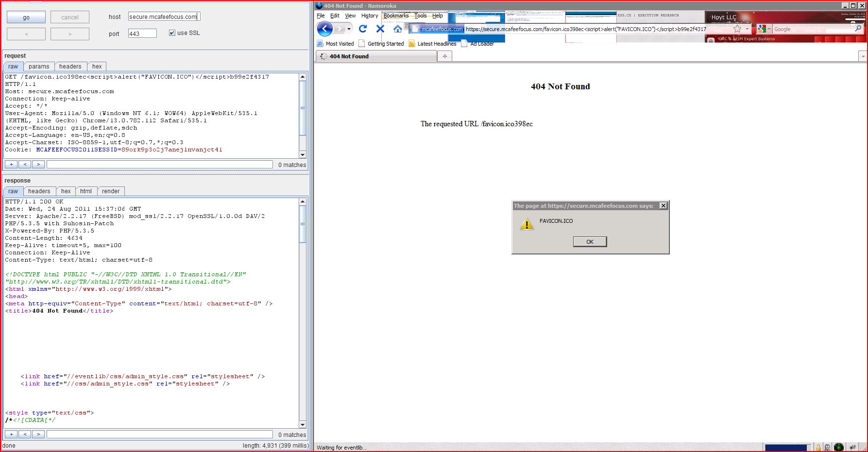Open the Ad Loader bookmark

[477, 44]
